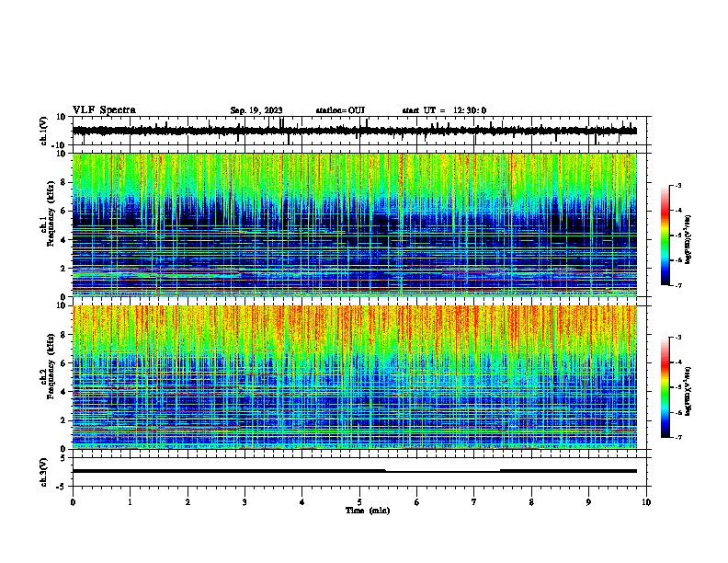Viewport: 728px width, 563px height.
Task: Click inside the ch.2 spectrogram panel
Action: coord(355,377)
